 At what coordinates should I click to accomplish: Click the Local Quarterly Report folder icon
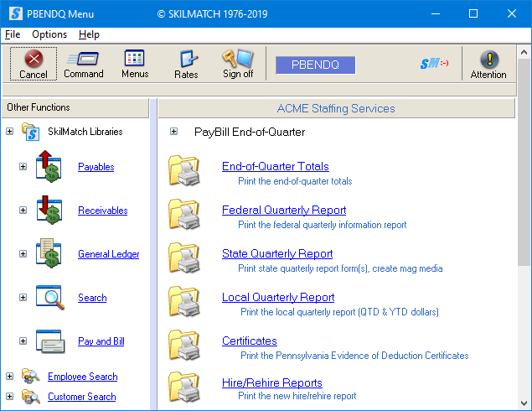pyautogui.click(x=184, y=302)
